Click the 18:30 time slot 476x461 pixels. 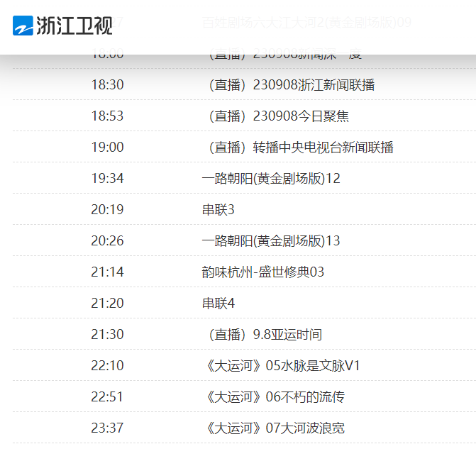point(107,85)
